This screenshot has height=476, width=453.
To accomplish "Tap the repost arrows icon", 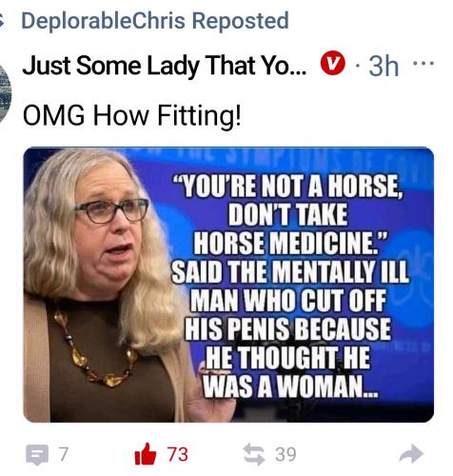I will click(254, 454).
